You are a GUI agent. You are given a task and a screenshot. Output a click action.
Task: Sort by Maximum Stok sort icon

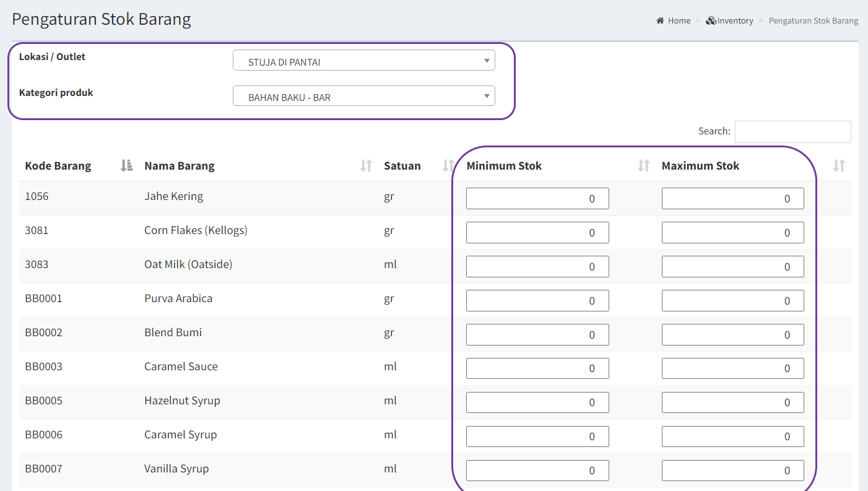(x=839, y=165)
